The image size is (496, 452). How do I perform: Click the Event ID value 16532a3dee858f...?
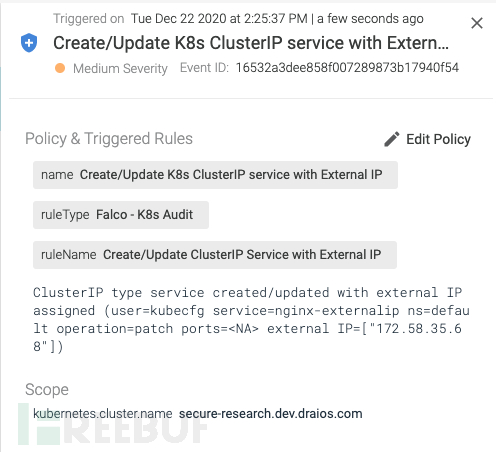point(347,68)
